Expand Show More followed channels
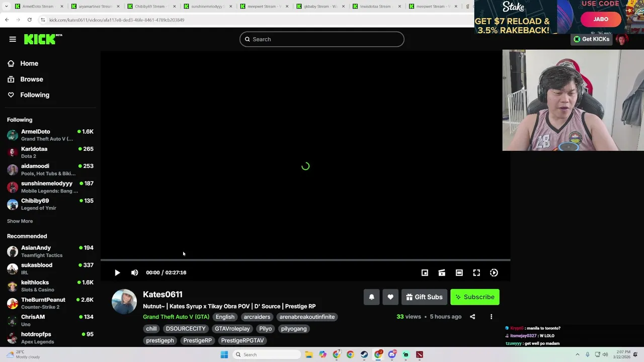644x362 pixels. click(x=20, y=221)
